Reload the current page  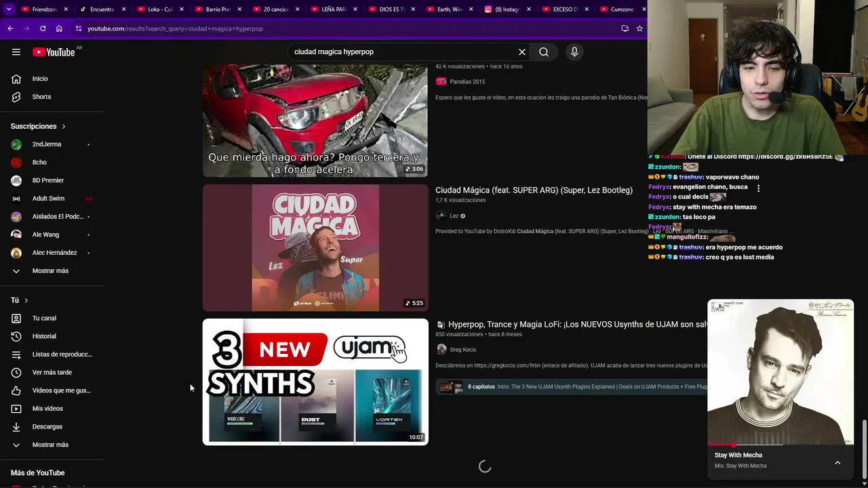click(x=43, y=28)
